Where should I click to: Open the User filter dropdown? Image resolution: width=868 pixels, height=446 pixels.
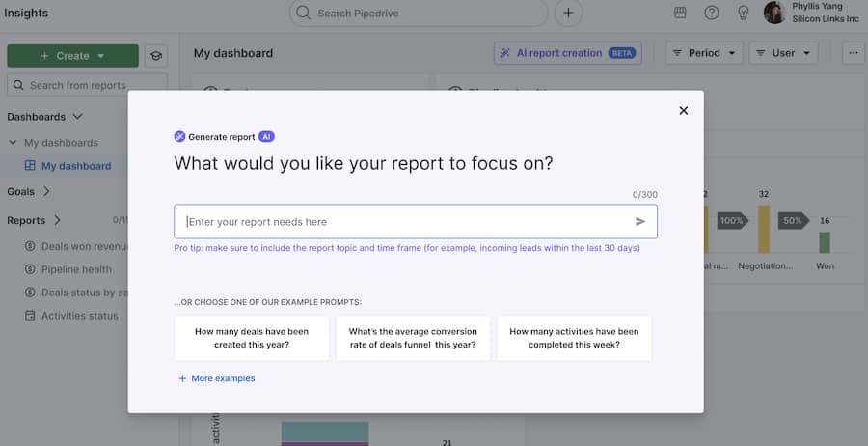coord(783,53)
